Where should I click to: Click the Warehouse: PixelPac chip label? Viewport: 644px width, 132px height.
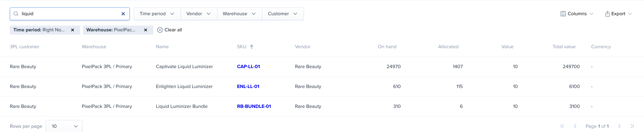point(111,30)
